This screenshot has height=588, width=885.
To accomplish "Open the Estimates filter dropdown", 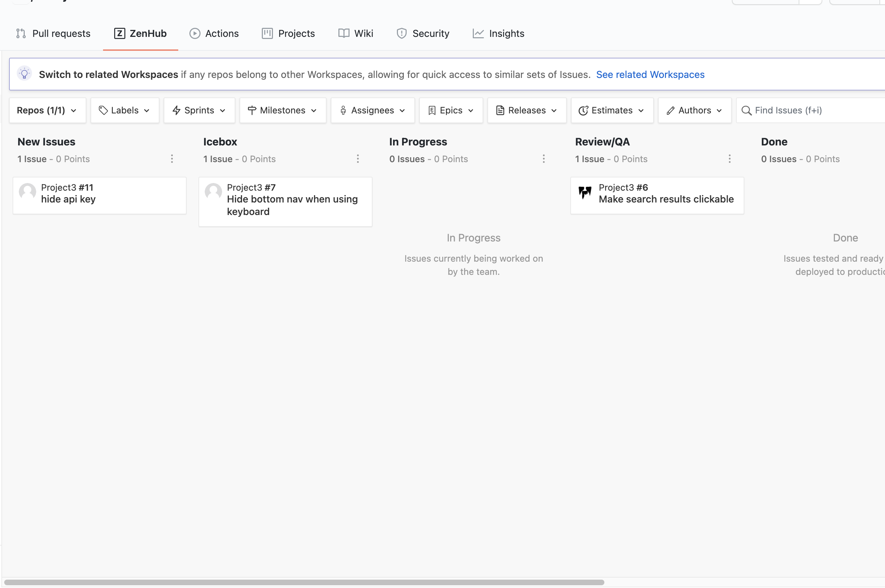I will tap(612, 110).
